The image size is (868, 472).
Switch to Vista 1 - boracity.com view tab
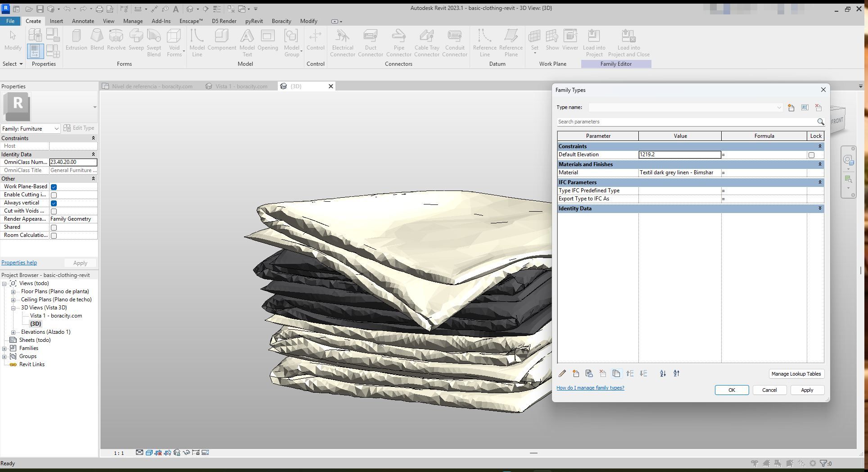[x=241, y=86]
